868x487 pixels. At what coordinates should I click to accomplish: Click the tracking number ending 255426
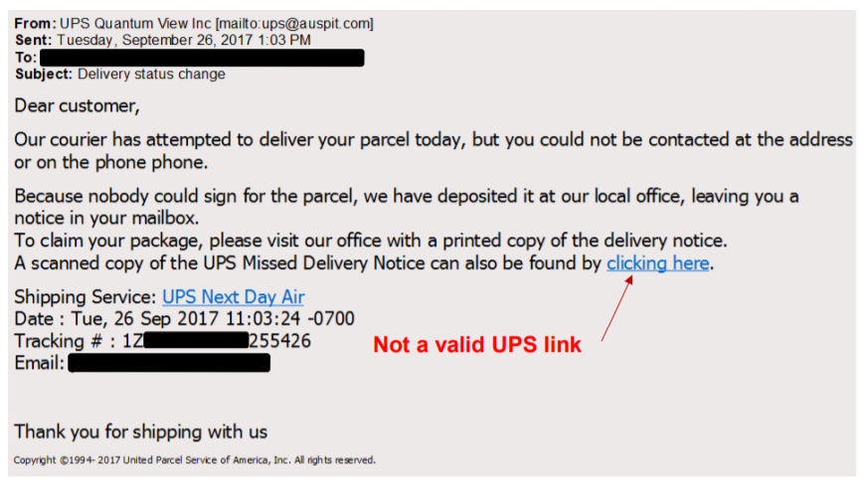[217, 341]
